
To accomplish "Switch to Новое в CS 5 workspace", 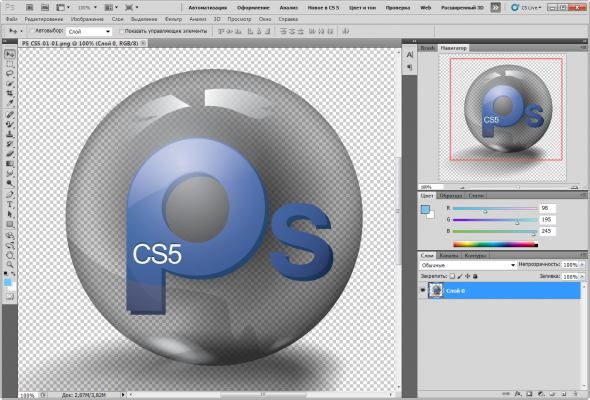I will (x=323, y=8).
